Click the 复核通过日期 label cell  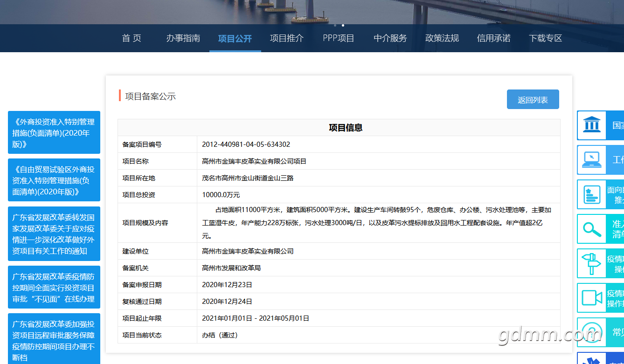(x=157, y=302)
